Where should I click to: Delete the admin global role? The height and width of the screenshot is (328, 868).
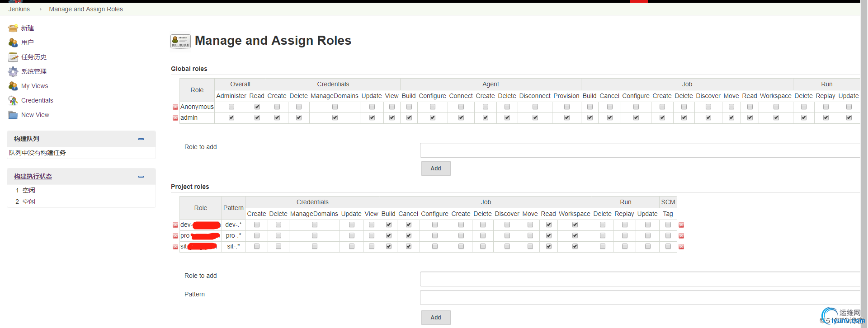[175, 118]
